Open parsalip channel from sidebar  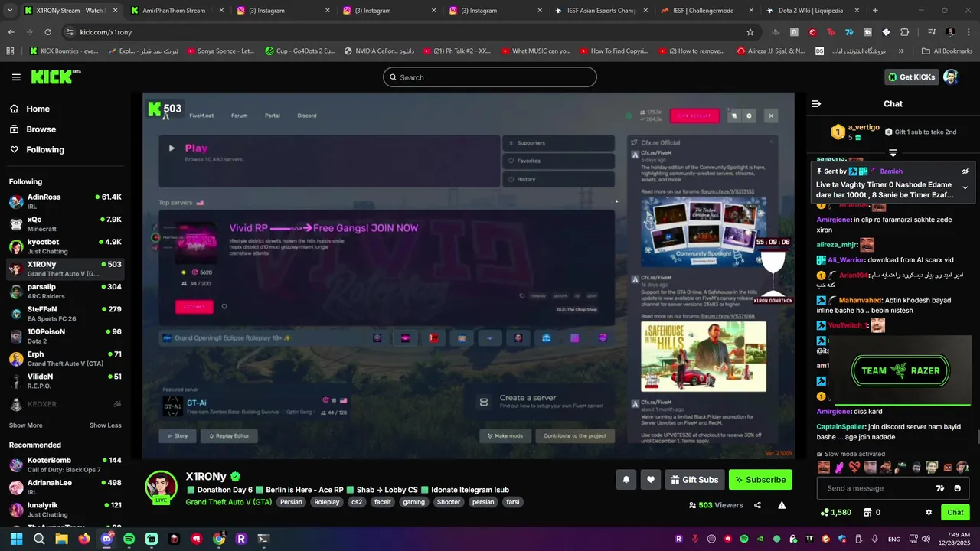click(x=65, y=291)
